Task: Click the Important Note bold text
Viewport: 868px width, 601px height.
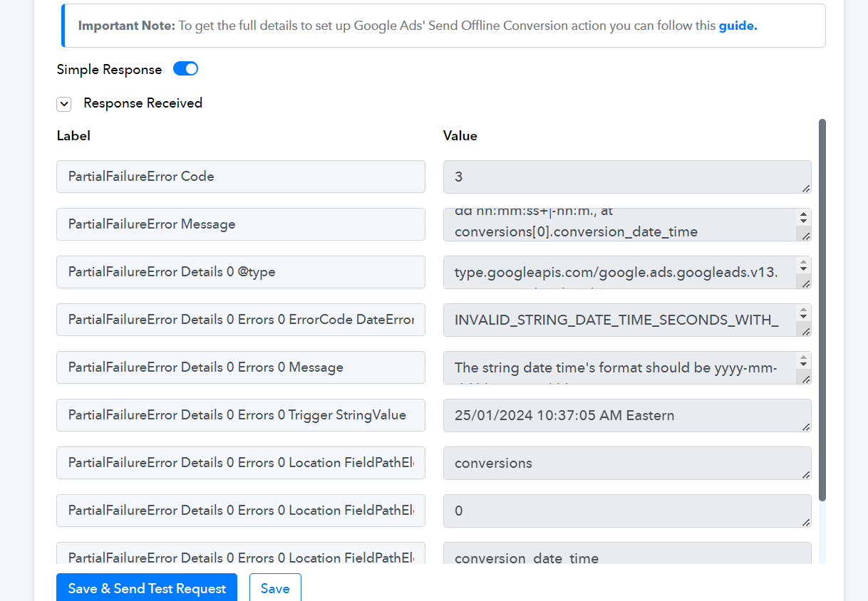Action: (127, 26)
